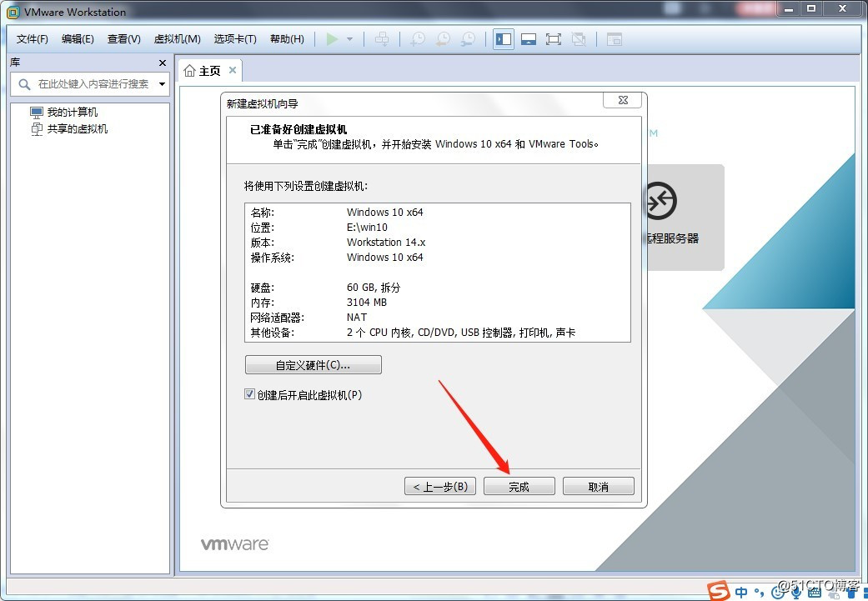Click the take snapshot clock icon
868x601 pixels.
click(418, 38)
